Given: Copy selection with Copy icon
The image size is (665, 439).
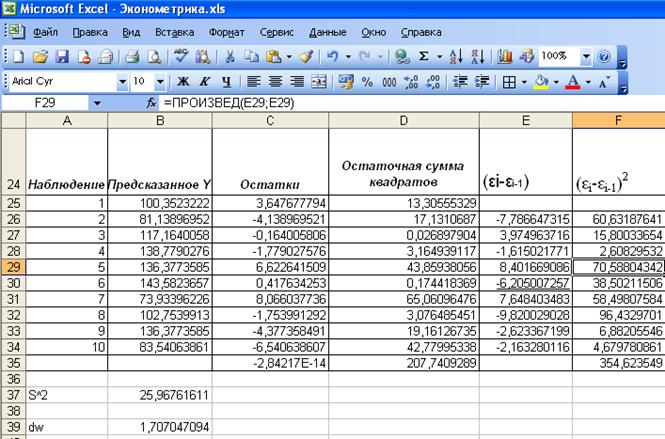Looking at the screenshot, I should point(251,56).
